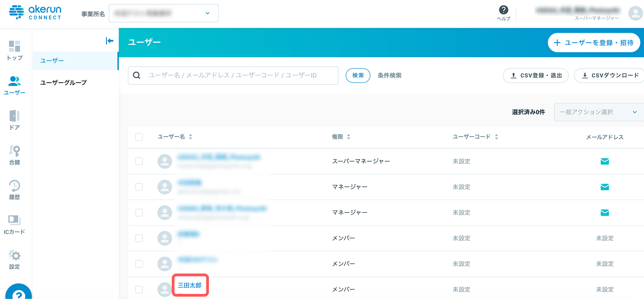The image size is (644, 303).
Task: Open the Settings (設定) gear icon
Action: pyautogui.click(x=15, y=255)
